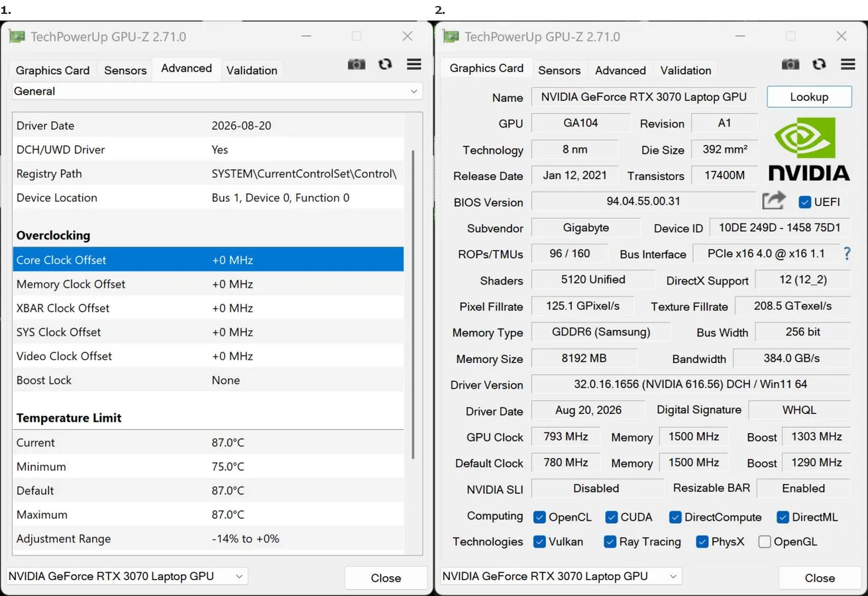The height and width of the screenshot is (596, 868).
Task: Select Temperature Limit Minimum row
Action: pyautogui.click(x=208, y=467)
